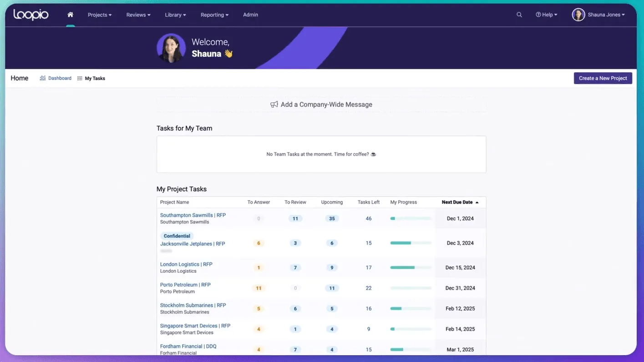The width and height of the screenshot is (644, 362).
Task: Click Jacksonville Jetplanes progress bar
Action: coord(411,243)
